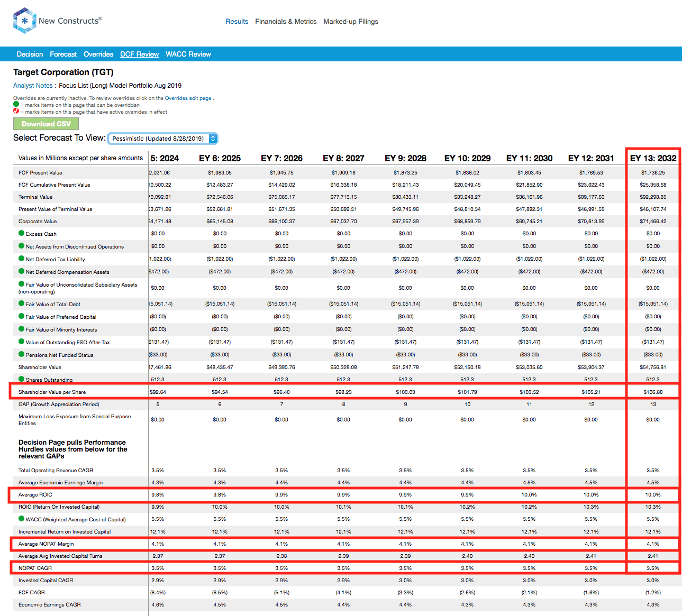Click the $106.88 per-share value for 2032
This screenshot has height=616, width=682.
(x=653, y=392)
